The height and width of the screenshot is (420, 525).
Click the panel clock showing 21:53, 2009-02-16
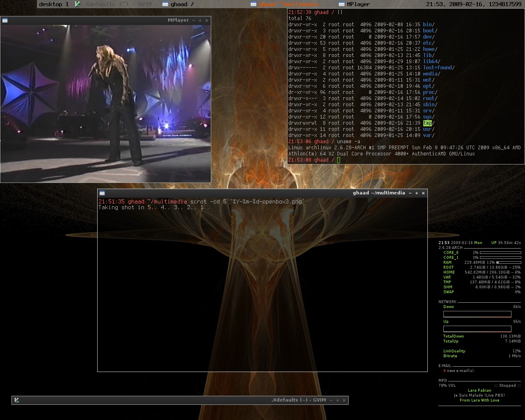[x=474, y=4]
